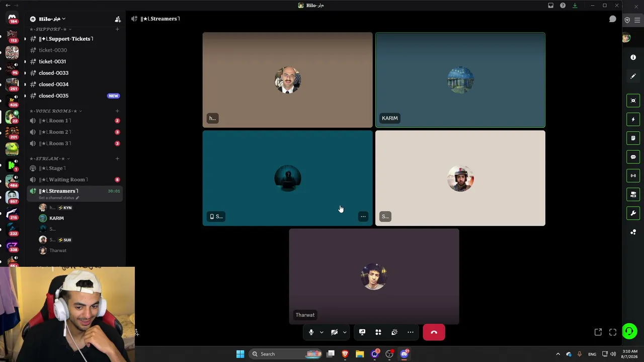644x362 pixels.
Task: Open camera options chevron
Action: [x=345, y=332]
